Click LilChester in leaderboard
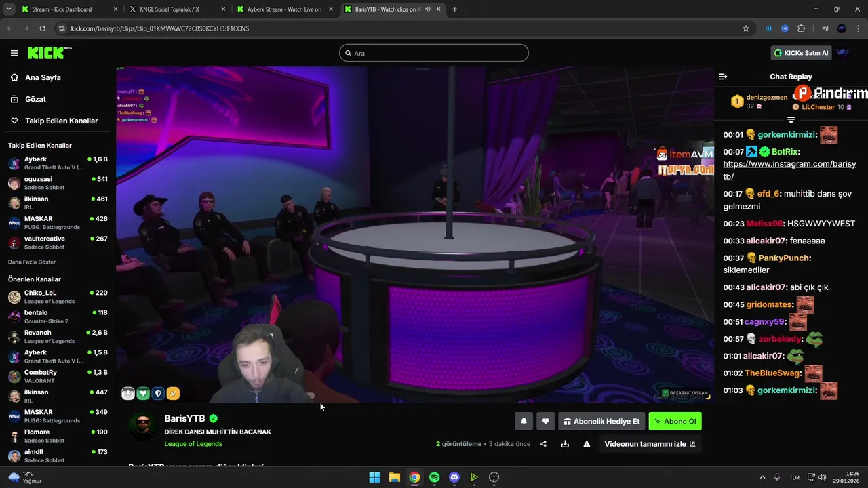The width and height of the screenshot is (868, 488). tap(818, 107)
